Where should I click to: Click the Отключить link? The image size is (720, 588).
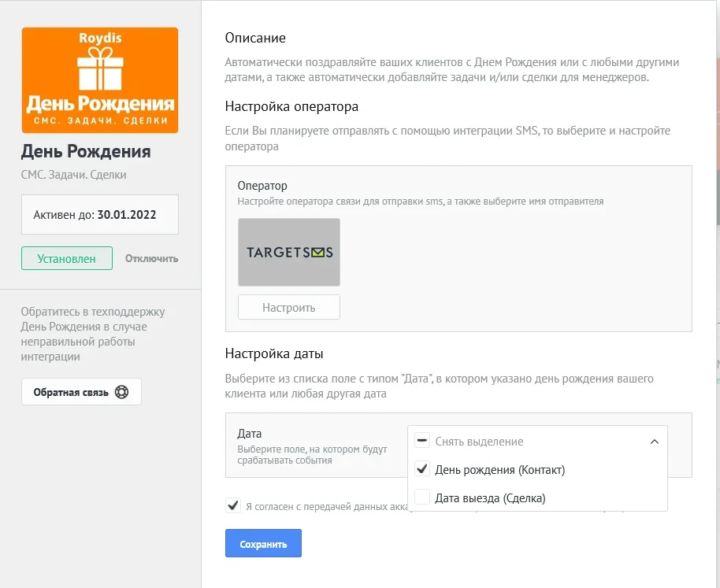(151, 259)
